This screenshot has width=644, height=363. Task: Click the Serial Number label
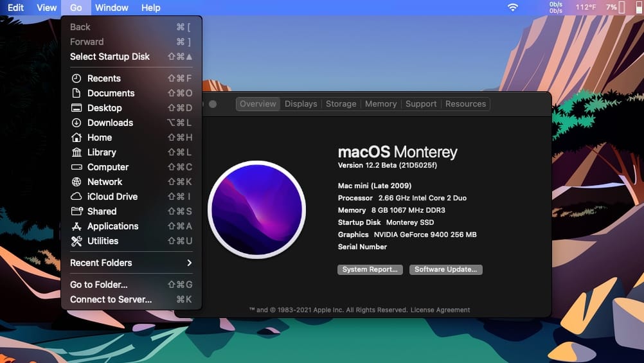point(362,247)
